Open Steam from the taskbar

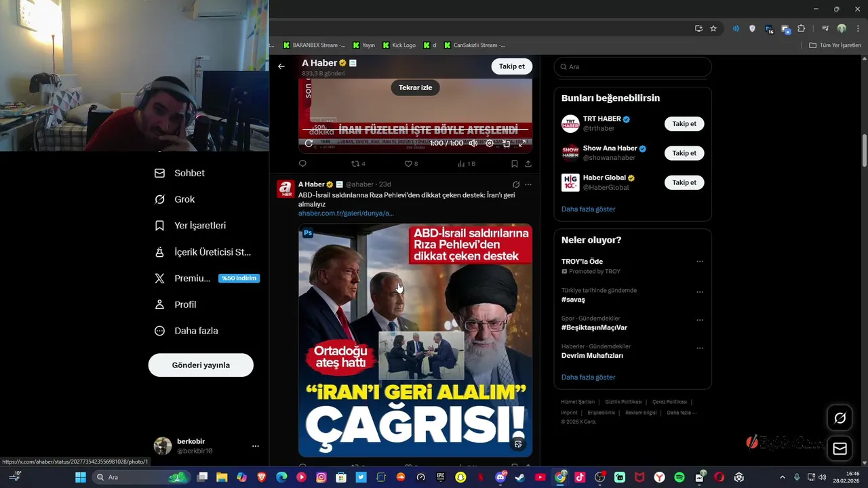coord(520,477)
